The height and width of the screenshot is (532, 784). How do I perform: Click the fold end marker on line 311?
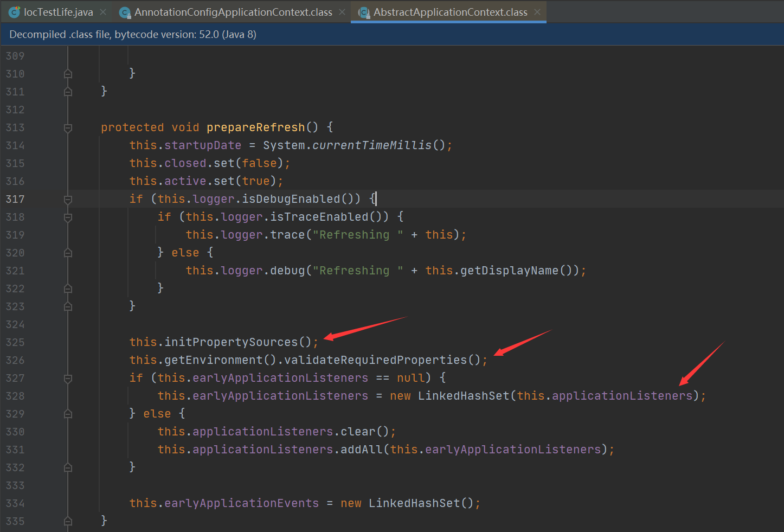pos(68,92)
